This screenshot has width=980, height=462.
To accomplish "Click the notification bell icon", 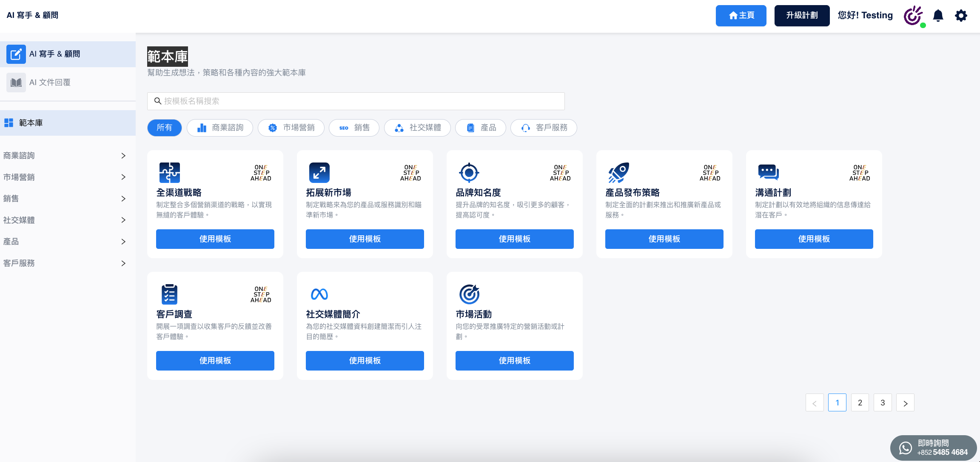I will 938,16.
